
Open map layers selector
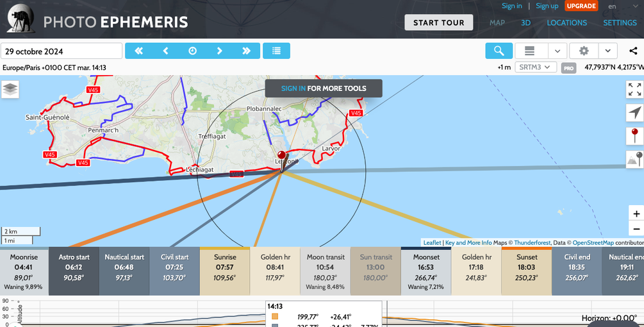click(10, 89)
